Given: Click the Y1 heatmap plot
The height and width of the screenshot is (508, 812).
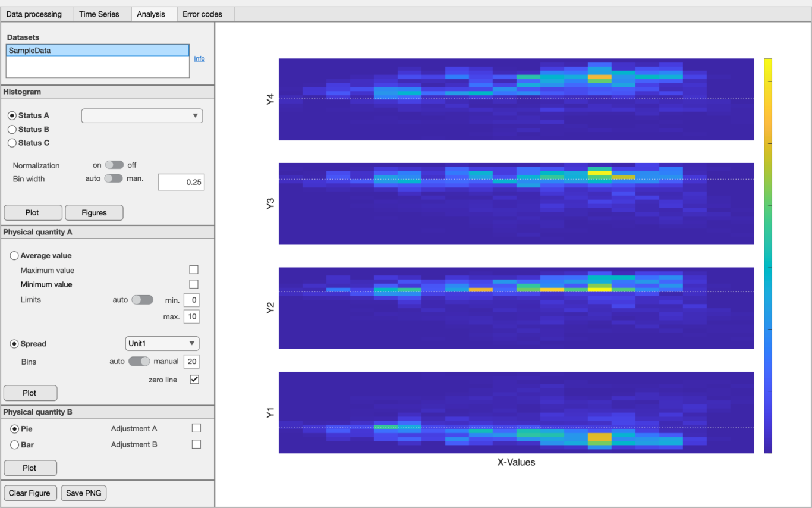Looking at the screenshot, I should [x=517, y=413].
